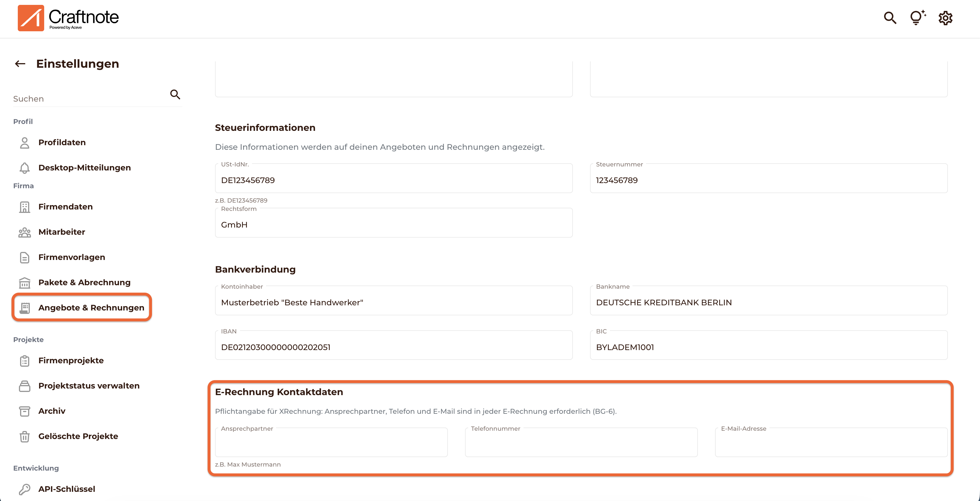
Task: Open Pakete & Abrechnung
Action: [84, 282]
